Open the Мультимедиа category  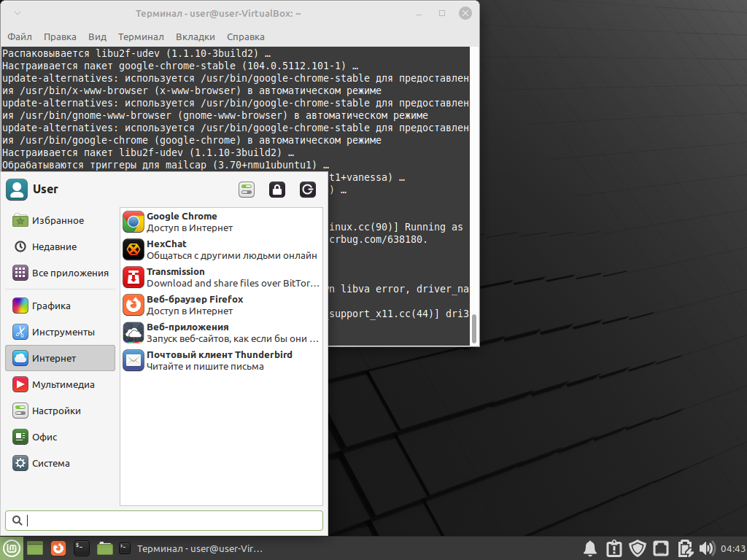(60, 384)
